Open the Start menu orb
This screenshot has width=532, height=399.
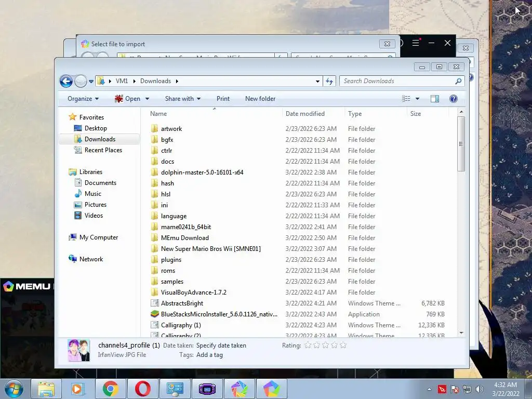14,389
